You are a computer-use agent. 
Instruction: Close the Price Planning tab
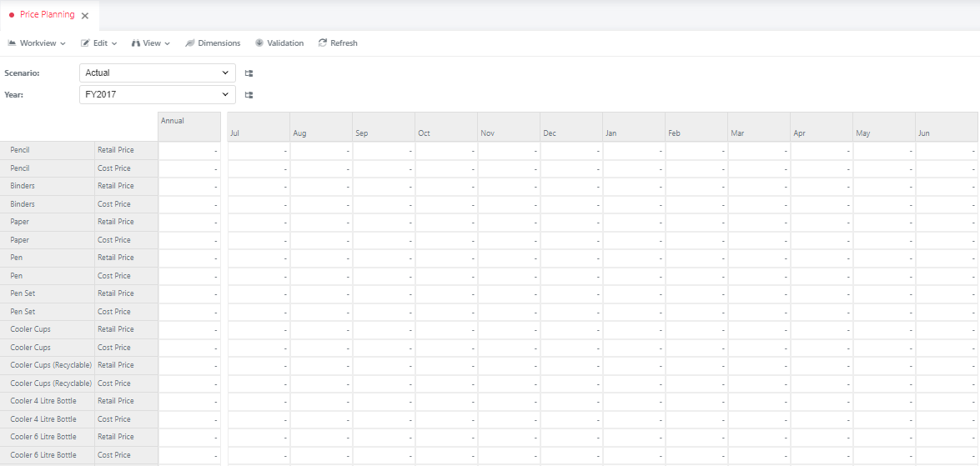coord(85,16)
